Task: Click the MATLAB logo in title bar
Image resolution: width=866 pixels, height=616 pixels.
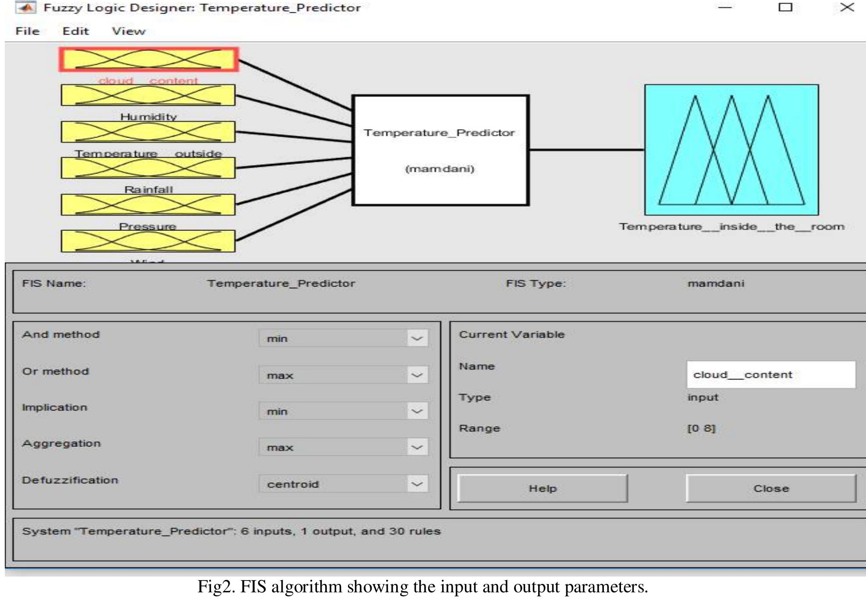Action: (26, 7)
